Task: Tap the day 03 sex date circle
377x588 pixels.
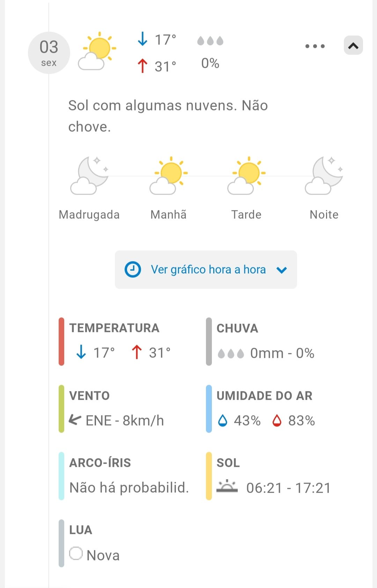Action: tap(49, 53)
